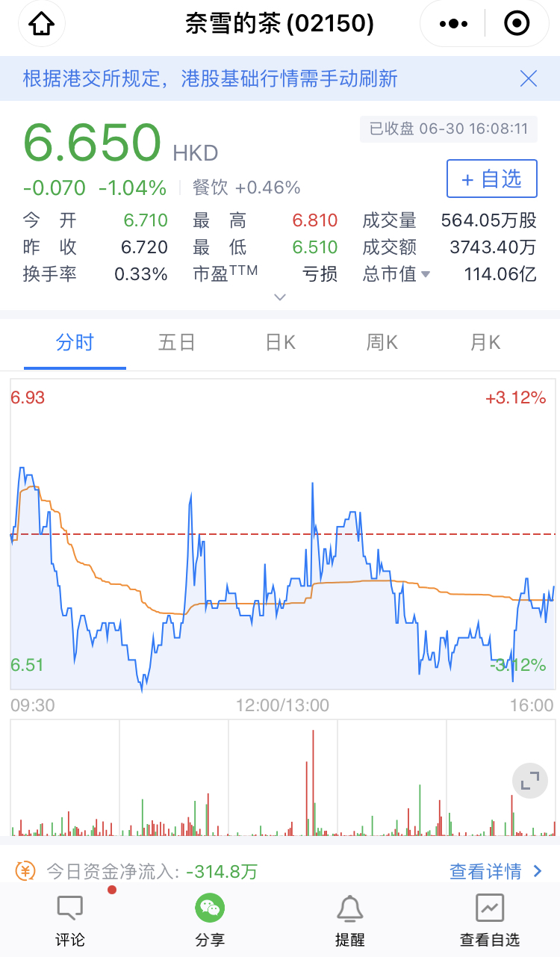Image resolution: width=560 pixels, height=957 pixels.
Task: Switch to the 日K tab
Action: click(x=281, y=343)
